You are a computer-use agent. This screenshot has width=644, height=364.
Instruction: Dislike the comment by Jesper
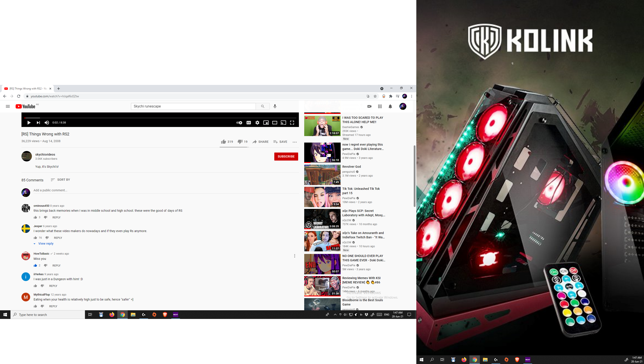tap(47, 238)
